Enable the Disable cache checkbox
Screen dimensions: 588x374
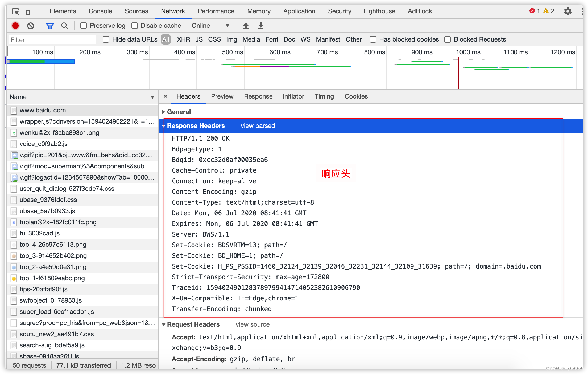pyautogui.click(x=135, y=25)
